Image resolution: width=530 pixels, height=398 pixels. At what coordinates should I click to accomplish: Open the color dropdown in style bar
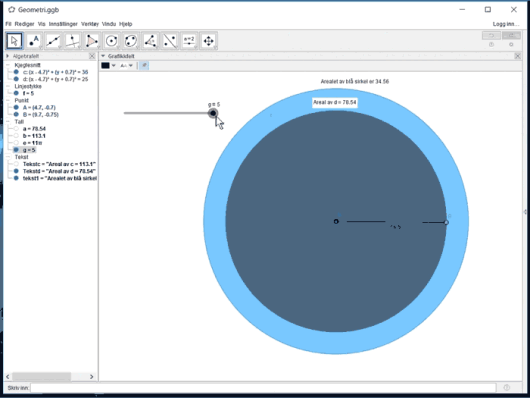[109, 66]
